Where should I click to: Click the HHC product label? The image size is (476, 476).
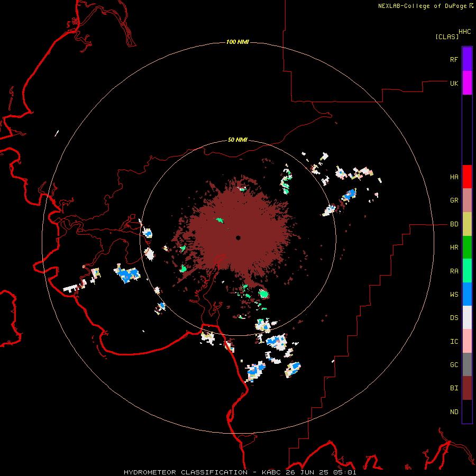[464, 32]
